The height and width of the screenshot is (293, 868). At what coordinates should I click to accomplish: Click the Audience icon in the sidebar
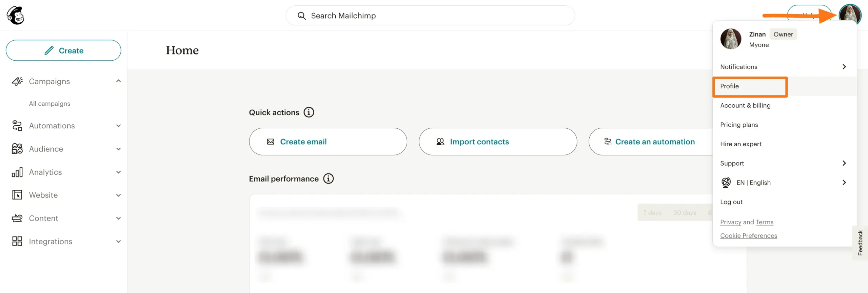point(17,149)
